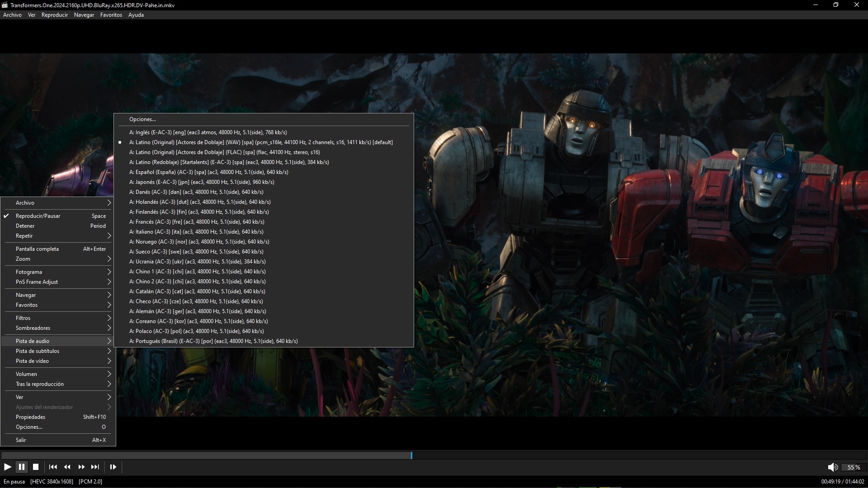Click the HEVC 3840x1608 status bar entry
Screen dimensions: 868x488
point(52,482)
